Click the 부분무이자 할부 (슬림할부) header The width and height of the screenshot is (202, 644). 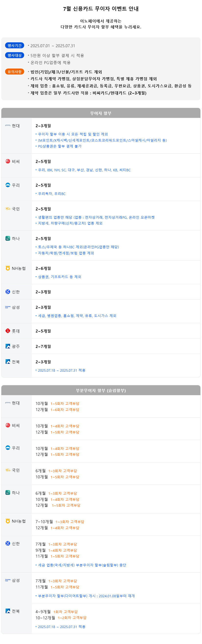pyautogui.click(x=101, y=391)
